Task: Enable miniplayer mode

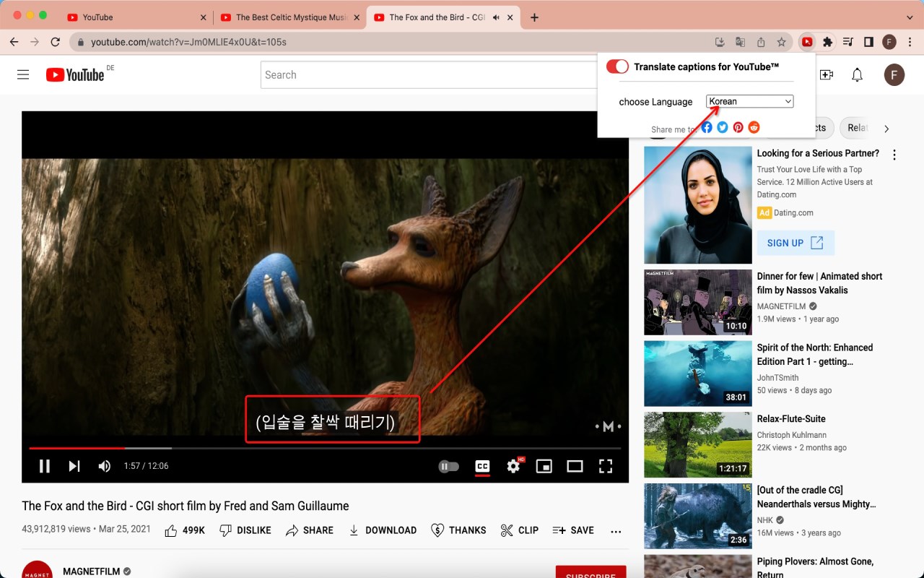Action: (544, 466)
